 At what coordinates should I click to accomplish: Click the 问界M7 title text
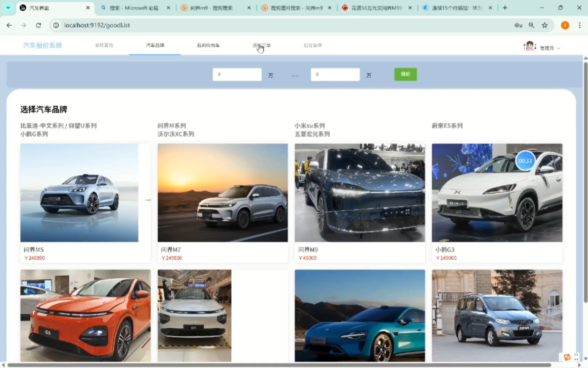(171, 250)
